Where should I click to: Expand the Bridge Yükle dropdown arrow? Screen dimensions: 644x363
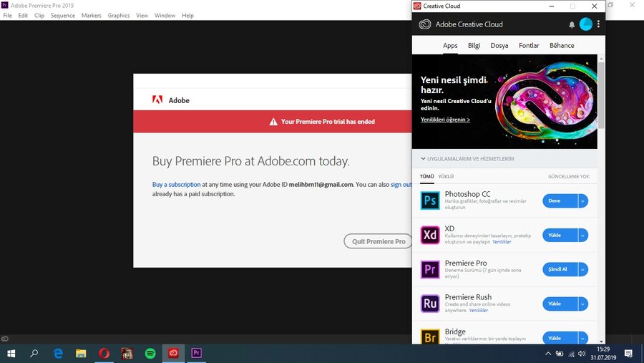point(582,338)
